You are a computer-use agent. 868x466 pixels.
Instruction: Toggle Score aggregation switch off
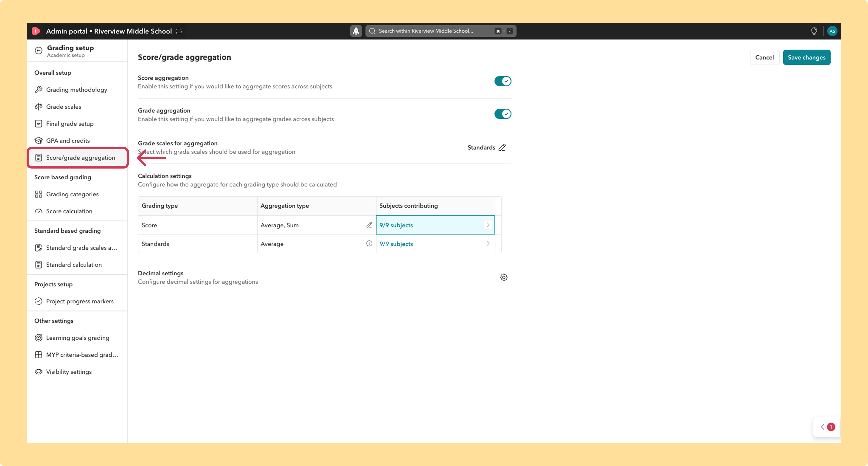coord(503,81)
